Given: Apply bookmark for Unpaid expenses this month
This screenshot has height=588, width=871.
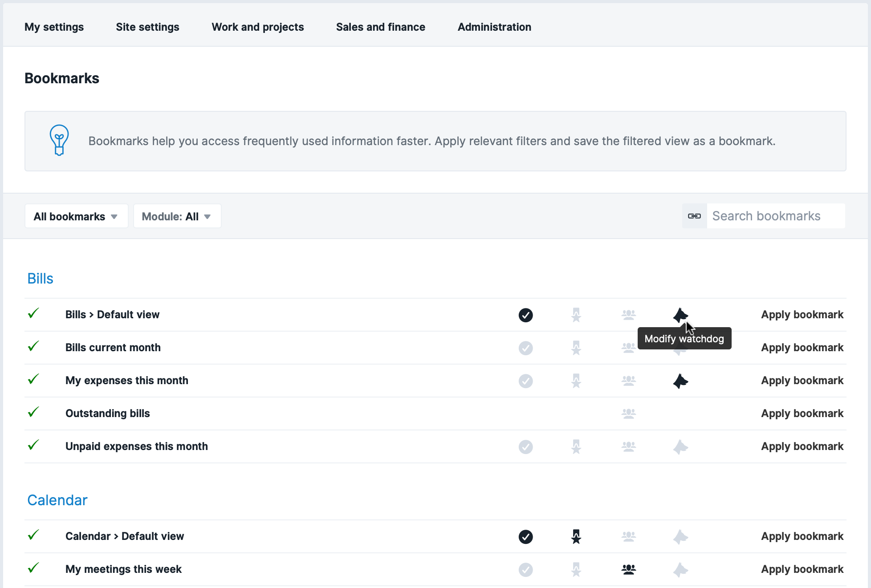Looking at the screenshot, I should coord(802,446).
